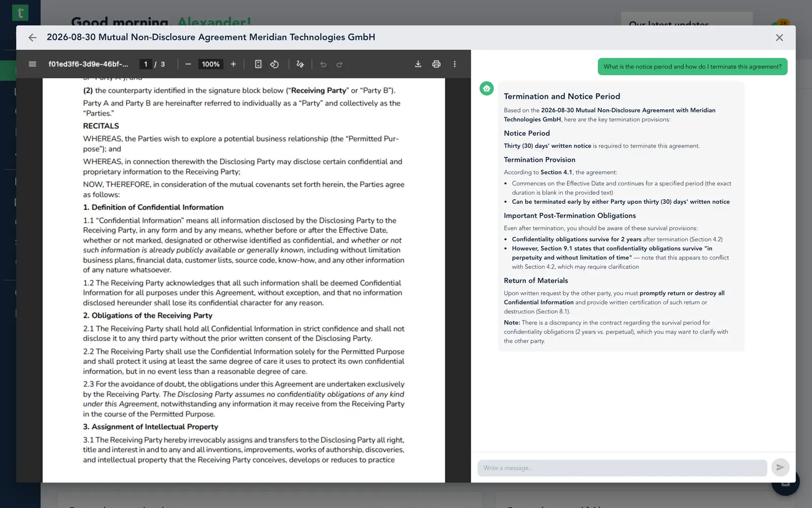Fit the PDF to page
This screenshot has width=812, height=508.
pos(258,64)
